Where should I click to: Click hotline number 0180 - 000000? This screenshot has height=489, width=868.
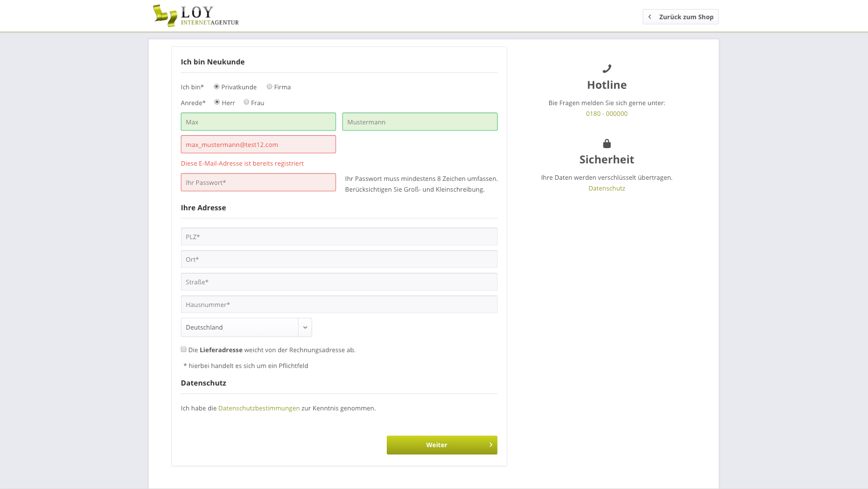point(607,114)
